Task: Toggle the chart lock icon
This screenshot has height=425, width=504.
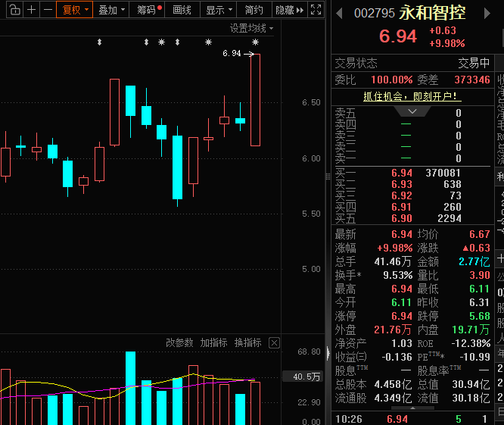Action: [x=12, y=10]
